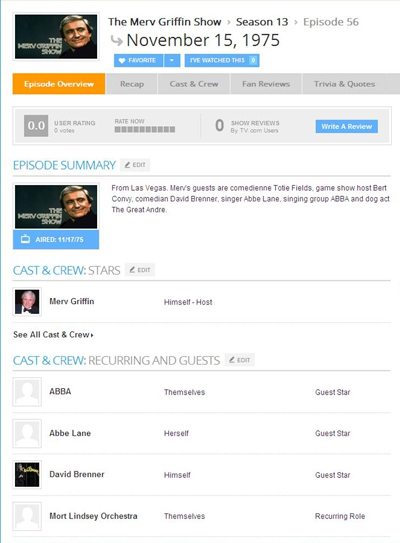Click the Aired 11/17/75 TV icon
The height and width of the screenshot is (543, 400).
click(25, 239)
